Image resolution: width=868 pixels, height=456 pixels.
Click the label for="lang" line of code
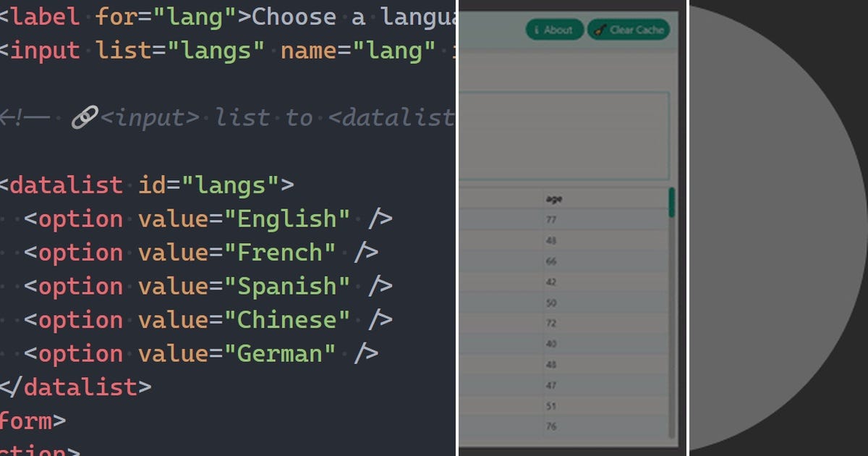(x=145, y=16)
